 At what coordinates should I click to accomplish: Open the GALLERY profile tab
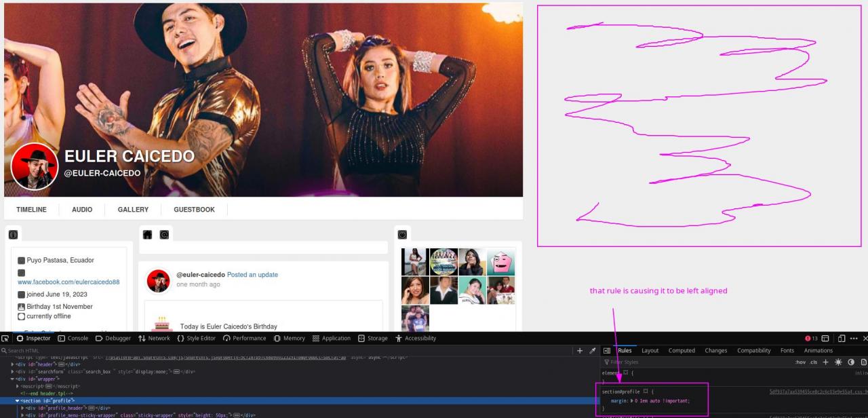(133, 210)
